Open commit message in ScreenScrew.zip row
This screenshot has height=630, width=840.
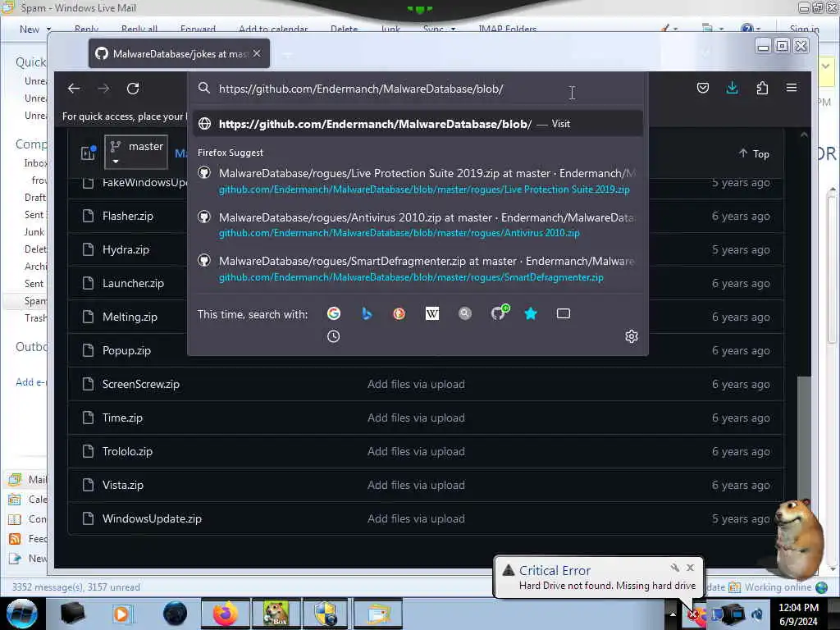tap(416, 384)
